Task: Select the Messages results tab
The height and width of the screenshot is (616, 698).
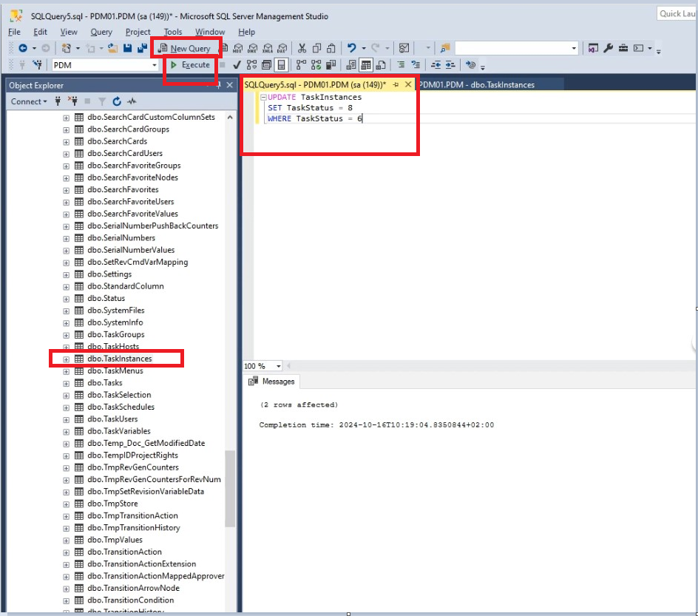Action: pyautogui.click(x=272, y=382)
